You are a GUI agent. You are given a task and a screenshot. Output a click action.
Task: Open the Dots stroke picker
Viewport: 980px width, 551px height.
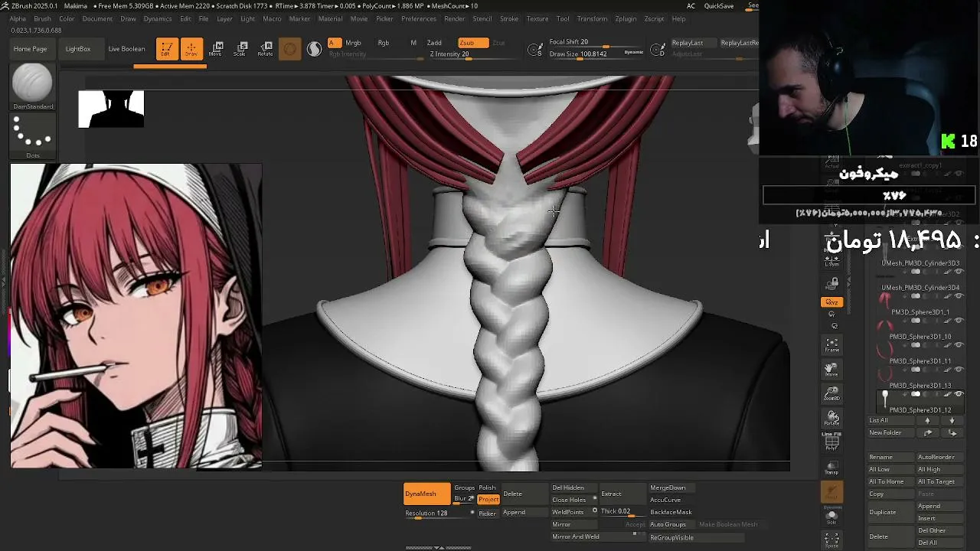pos(32,136)
